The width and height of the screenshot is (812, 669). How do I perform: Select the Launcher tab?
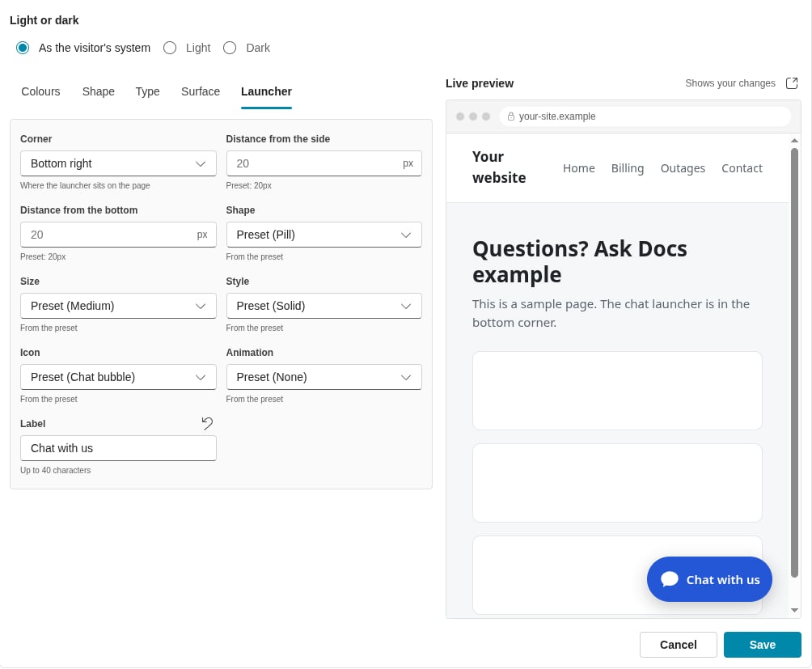(x=266, y=91)
